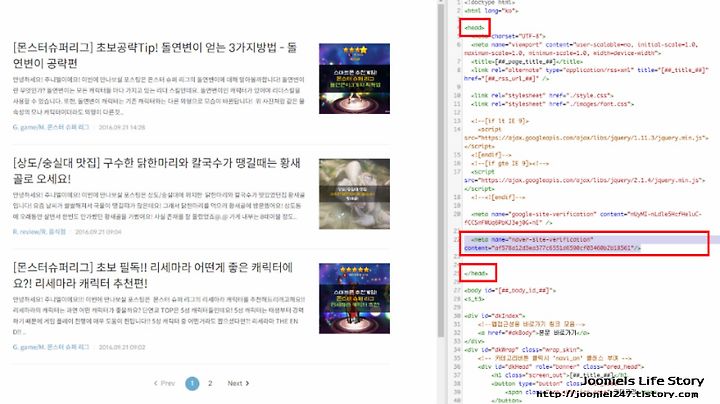The width and height of the screenshot is (720, 404).
Task: Click the 황새골 post excerpt text
Action: tap(158, 206)
